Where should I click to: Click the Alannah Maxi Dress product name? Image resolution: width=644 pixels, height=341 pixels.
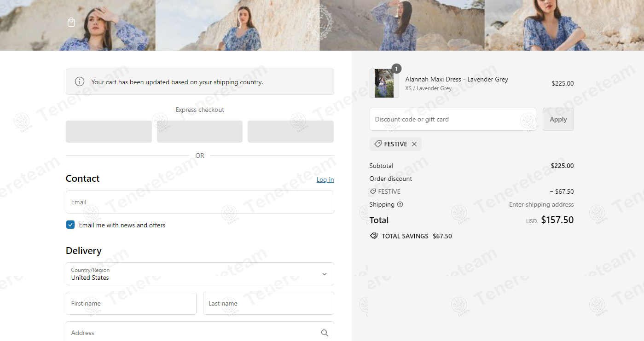pos(457,79)
